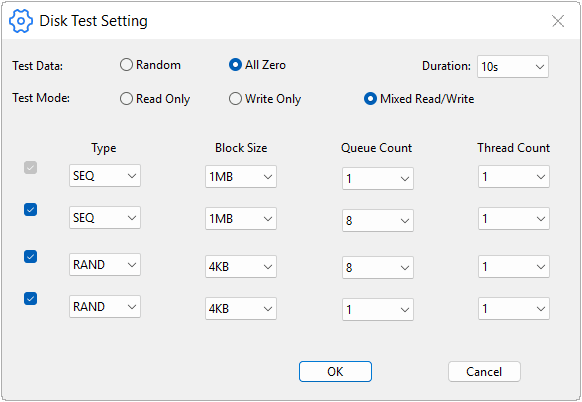582x402 pixels.
Task: Click Cancel to discard changes
Action: 484,372
